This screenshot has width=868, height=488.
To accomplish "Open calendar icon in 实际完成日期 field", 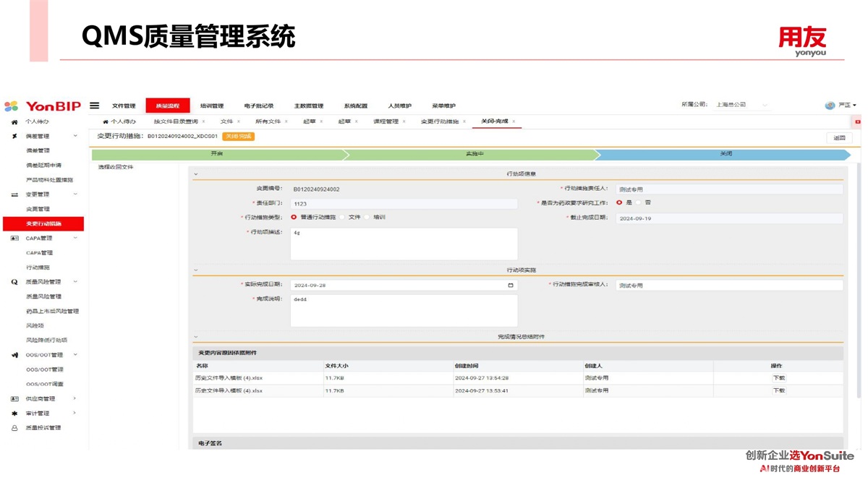I will click(x=511, y=286).
